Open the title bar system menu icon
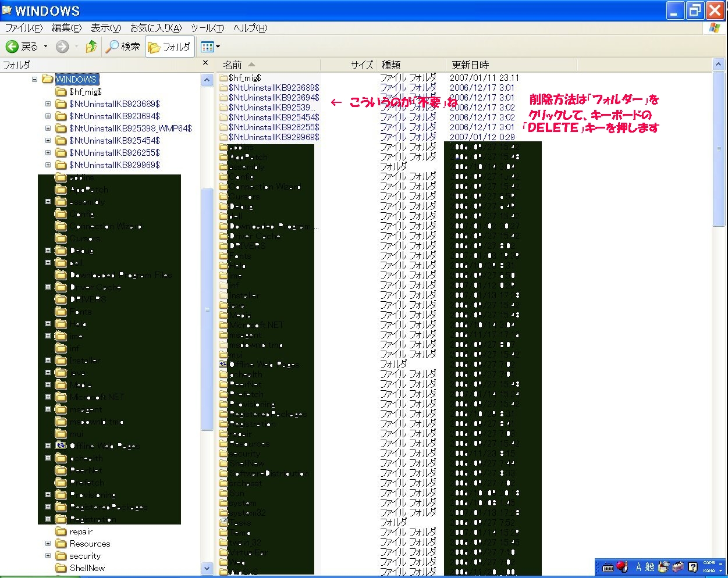This screenshot has width=728, height=578. coord(7,10)
